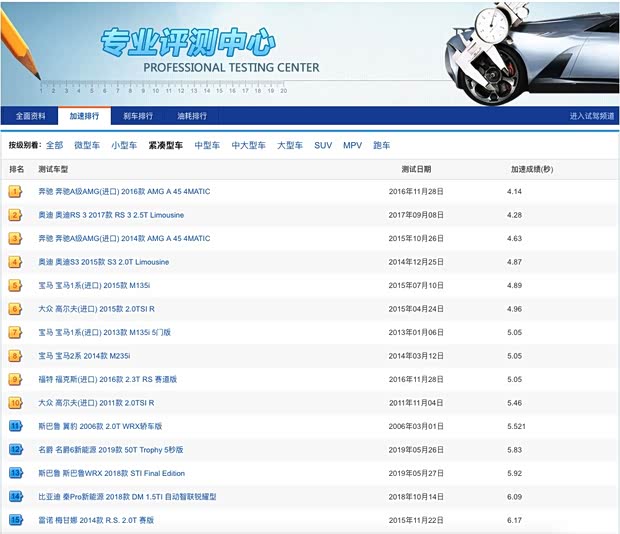Viewport: 620px width, 534px height.
Task: Filter by 跑车 category
Action: tap(382, 145)
